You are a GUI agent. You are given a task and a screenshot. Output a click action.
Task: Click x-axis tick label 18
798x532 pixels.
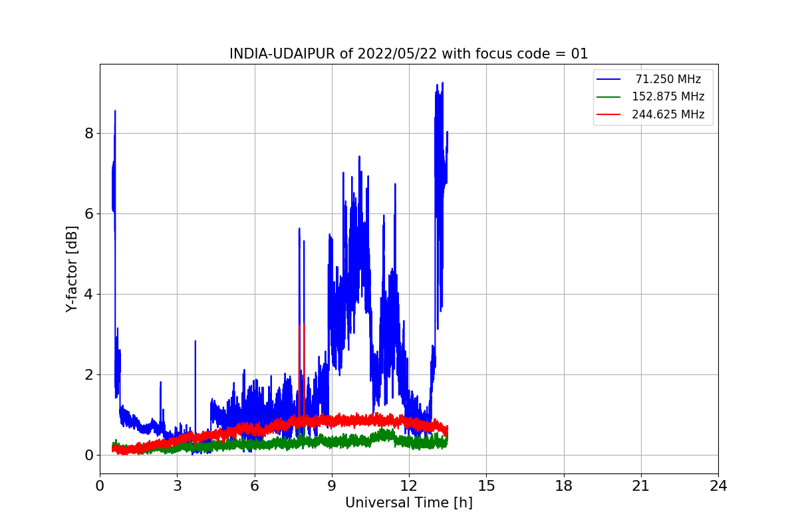(563, 486)
